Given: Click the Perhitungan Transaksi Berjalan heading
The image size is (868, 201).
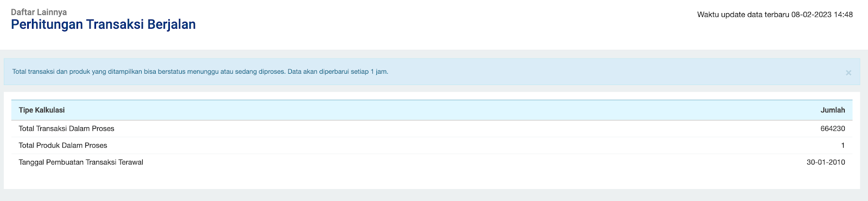Looking at the screenshot, I should pyautogui.click(x=103, y=24).
